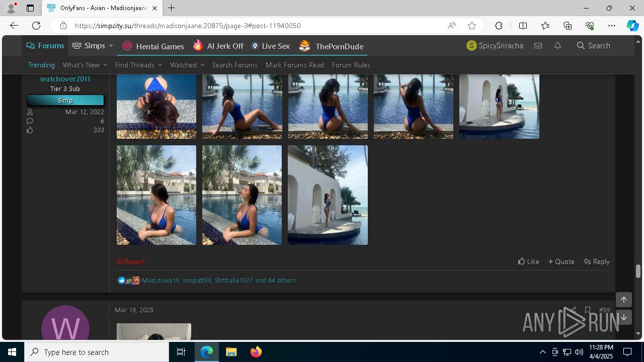Add this page to favorites

tap(471, 26)
